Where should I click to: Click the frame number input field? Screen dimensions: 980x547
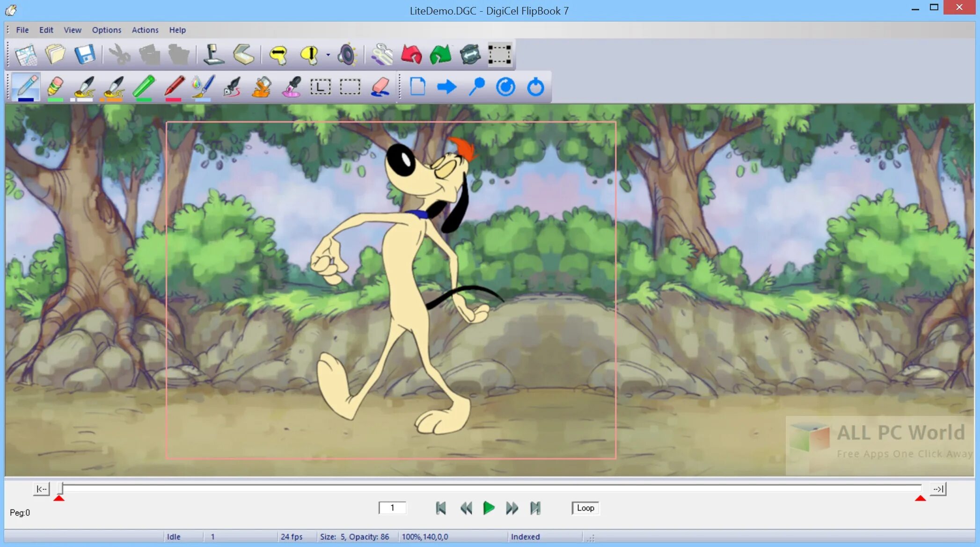pos(392,508)
